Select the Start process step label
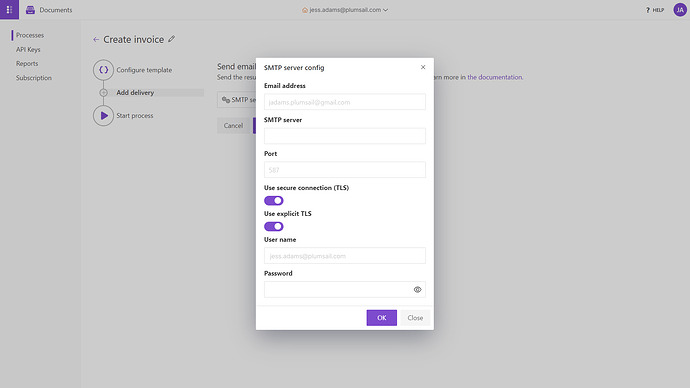Image resolution: width=690 pixels, height=388 pixels. 135,116
